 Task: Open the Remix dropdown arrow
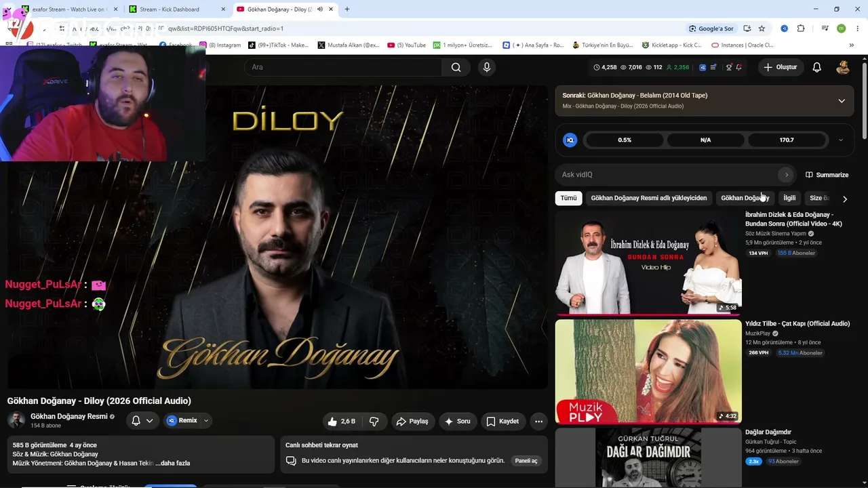pyautogui.click(x=206, y=421)
